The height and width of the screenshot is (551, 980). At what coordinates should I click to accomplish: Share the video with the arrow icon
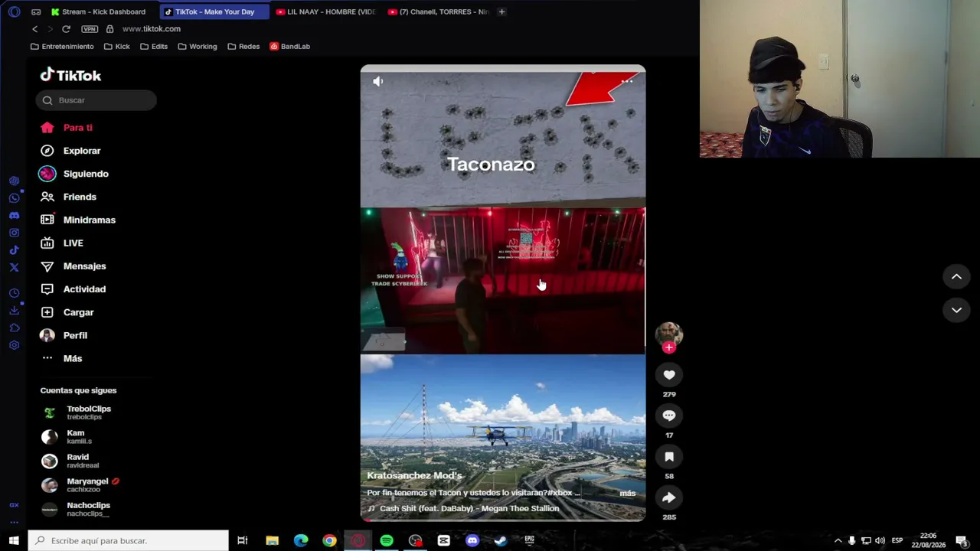click(x=669, y=498)
